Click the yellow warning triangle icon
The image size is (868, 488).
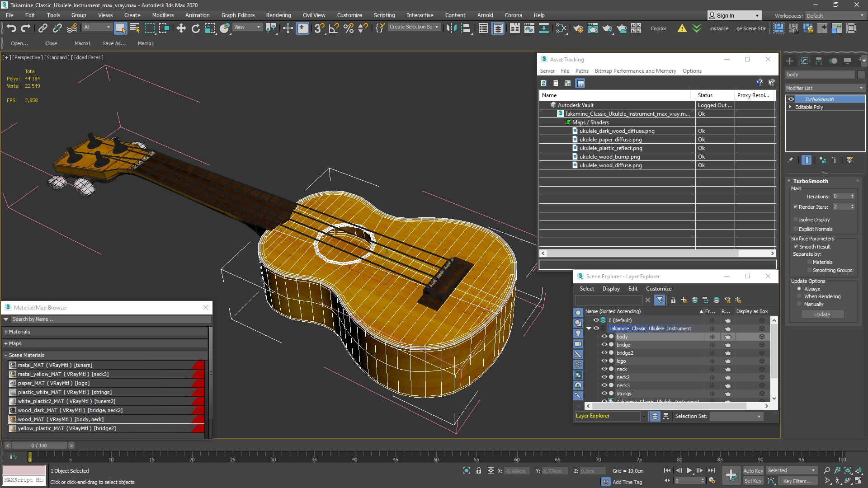682,28
